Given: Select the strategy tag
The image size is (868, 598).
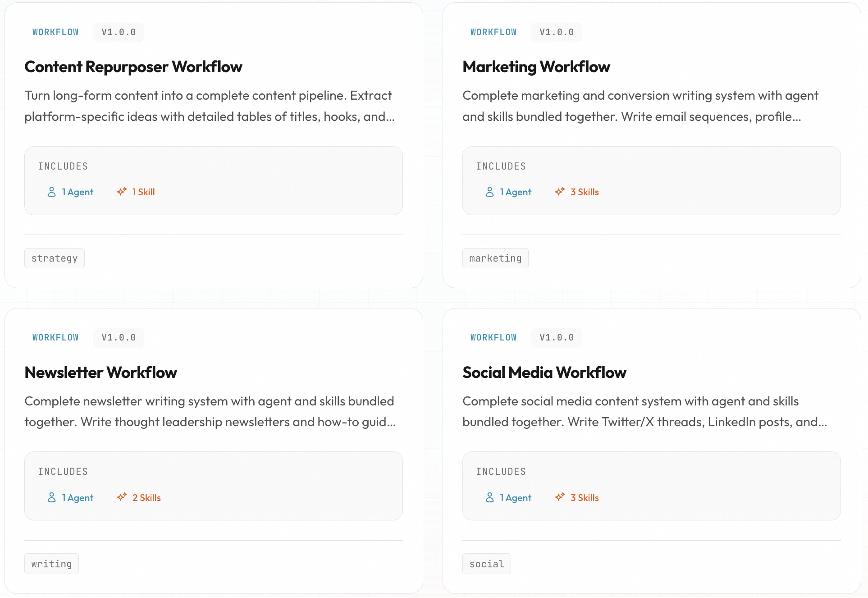Looking at the screenshot, I should [x=54, y=258].
